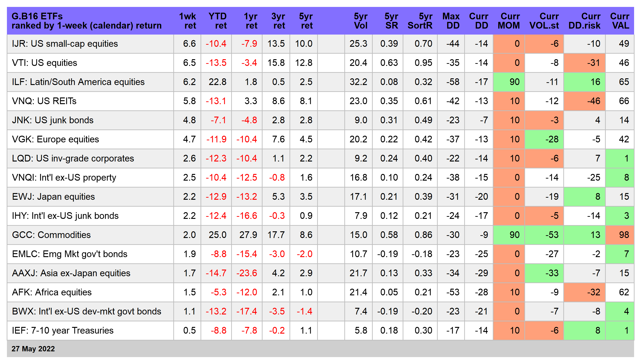
Task: Click the '27 May 2022' date footer
Action: (33, 349)
